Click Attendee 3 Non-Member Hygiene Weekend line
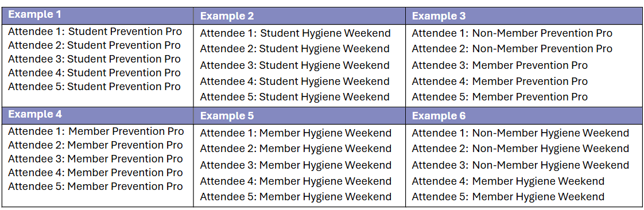The height and width of the screenshot is (210, 644). tap(521, 165)
